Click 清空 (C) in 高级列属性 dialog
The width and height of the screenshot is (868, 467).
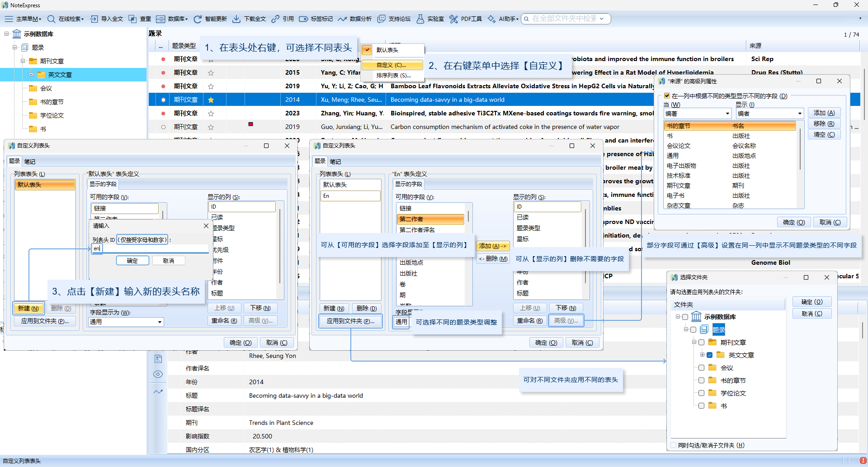pos(824,135)
